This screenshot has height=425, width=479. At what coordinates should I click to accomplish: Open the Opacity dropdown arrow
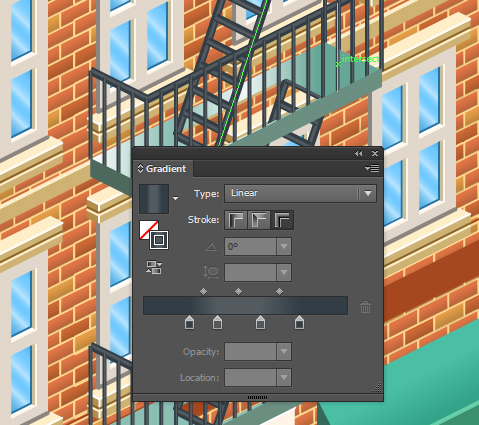click(x=284, y=352)
